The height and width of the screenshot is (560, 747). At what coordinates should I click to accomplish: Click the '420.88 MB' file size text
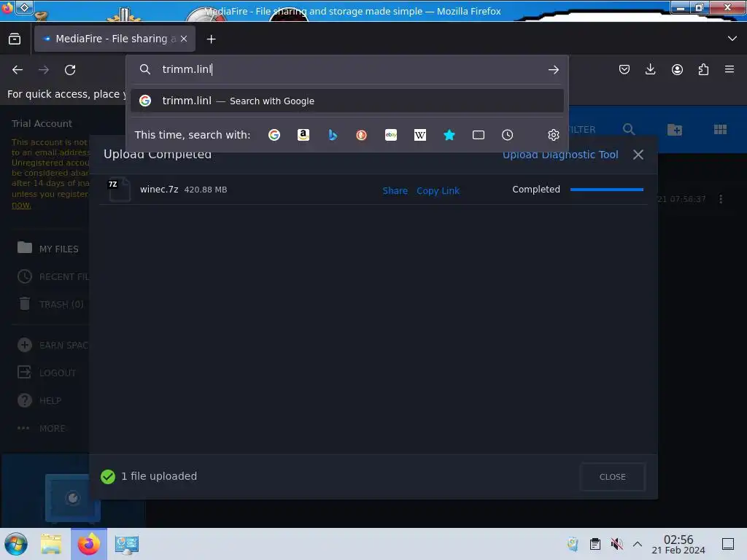[205, 190]
